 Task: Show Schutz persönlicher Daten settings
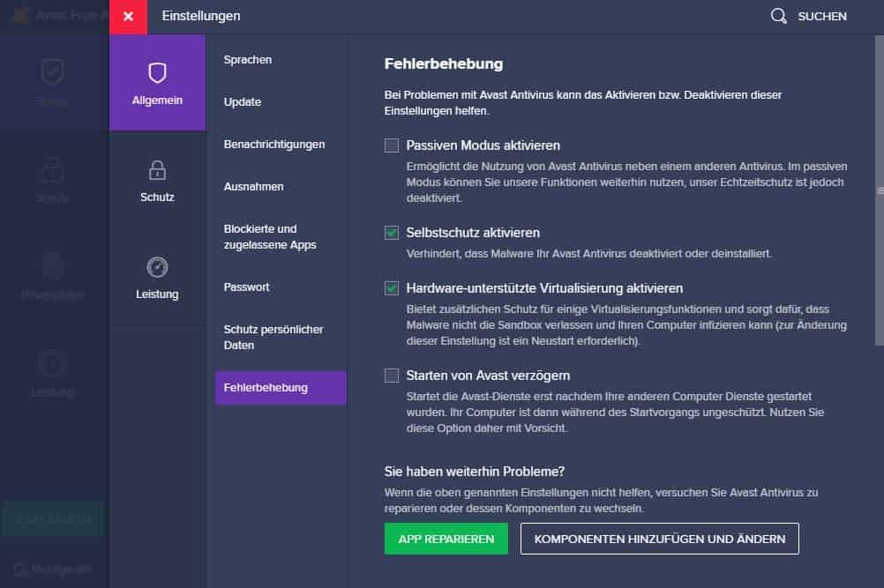click(273, 338)
